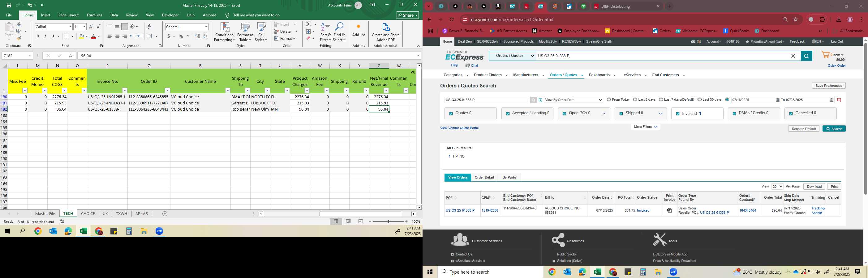Open the Page Layout ribbon tab
Image resolution: width=868 pixels, height=278 pixels.
pyautogui.click(x=68, y=15)
